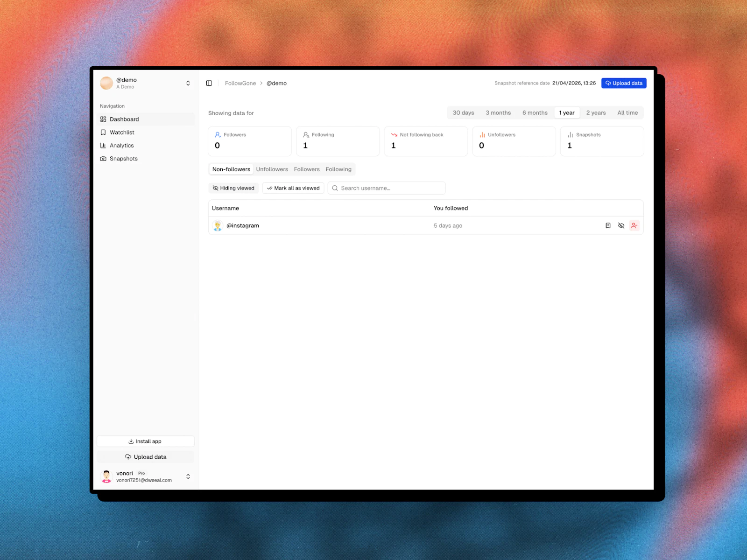Mark @instagram as viewed eye icon

tap(621, 225)
